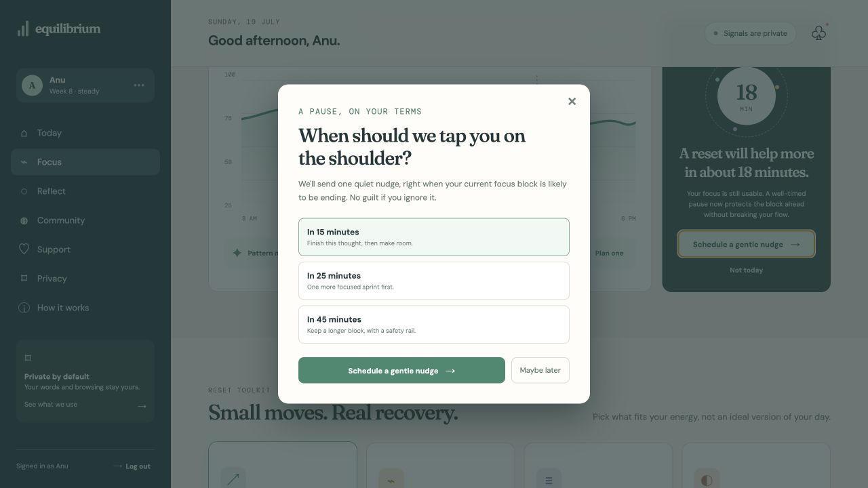
Task: Click the Log out link
Action: point(132,466)
